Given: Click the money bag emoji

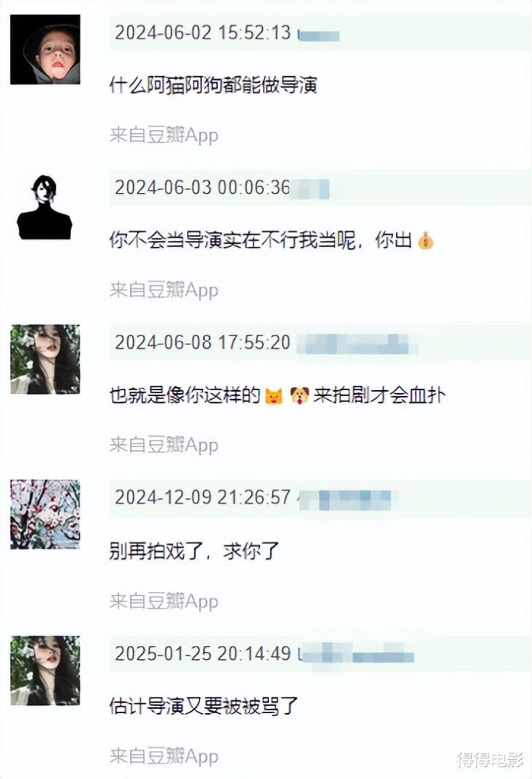Looking at the screenshot, I should (x=426, y=241).
